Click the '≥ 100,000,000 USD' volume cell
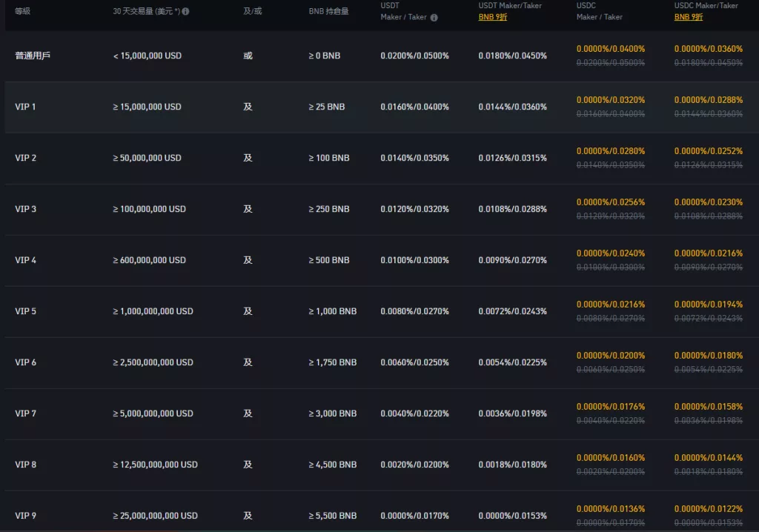759x532 pixels. coord(149,209)
